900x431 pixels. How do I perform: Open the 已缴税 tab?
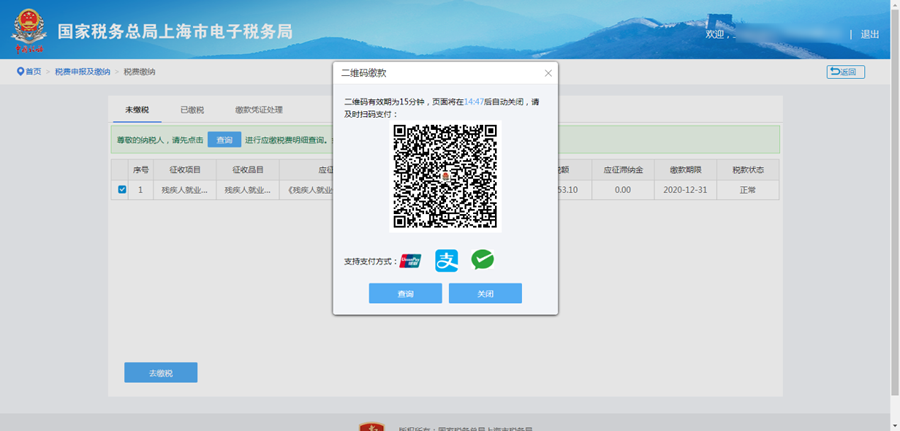[192, 110]
